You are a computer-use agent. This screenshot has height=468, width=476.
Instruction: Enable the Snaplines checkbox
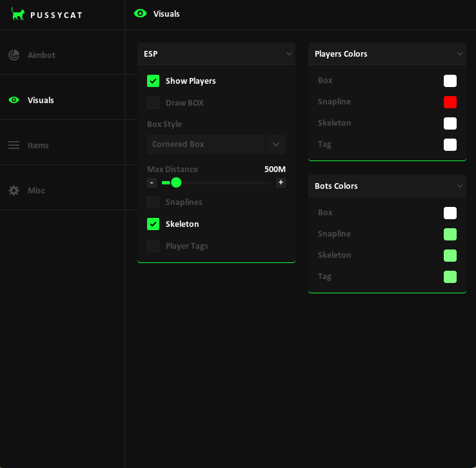[x=153, y=202]
